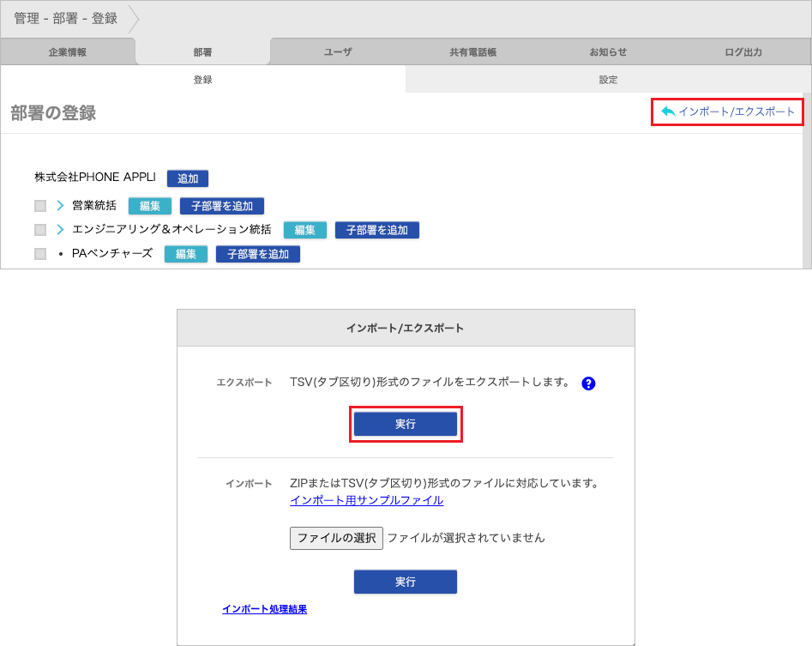Open the 企業情報 tab

click(x=68, y=51)
